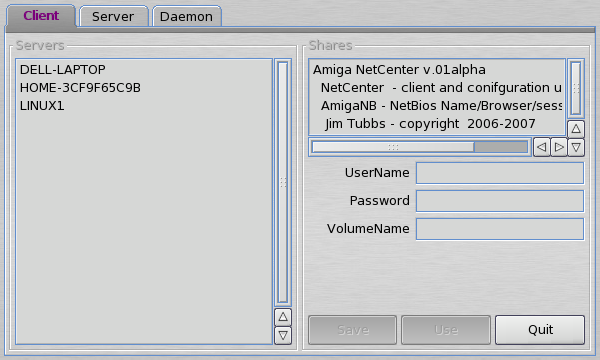Click the Shares horizontal scrollbar thumb
The width and height of the screenshot is (600, 360).
click(393, 147)
